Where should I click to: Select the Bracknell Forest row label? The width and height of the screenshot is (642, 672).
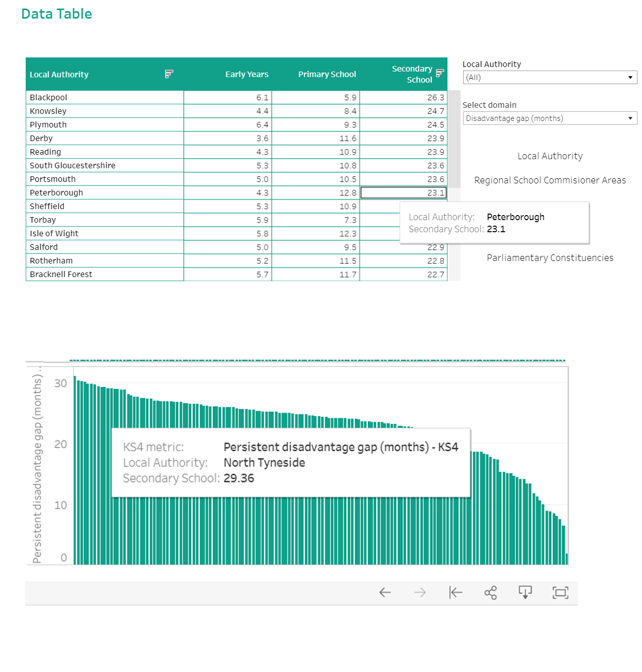click(61, 275)
